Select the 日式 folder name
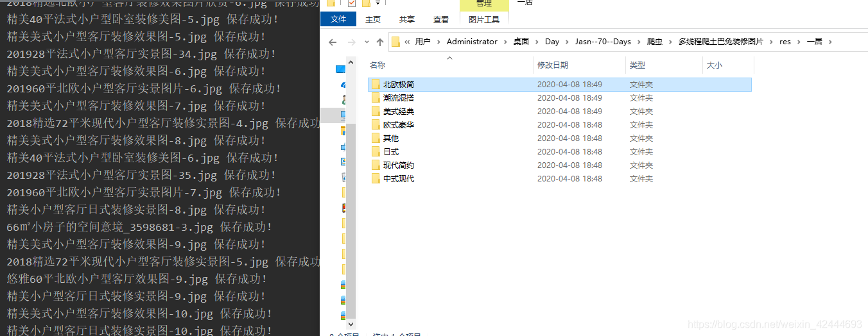 [391, 151]
